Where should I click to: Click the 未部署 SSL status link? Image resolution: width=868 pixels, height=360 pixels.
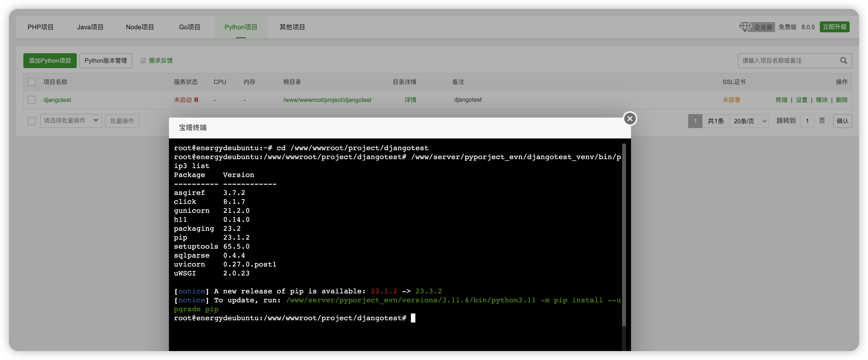(x=731, y=100)
